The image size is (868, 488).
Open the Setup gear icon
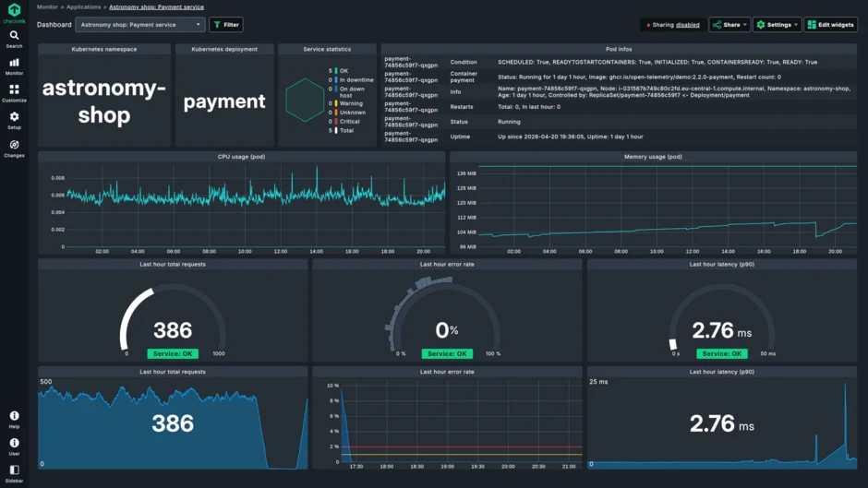[x=14, y=120]
